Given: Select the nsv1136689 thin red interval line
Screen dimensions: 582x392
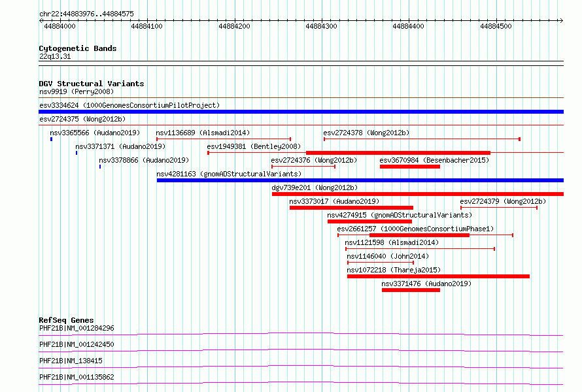Looking at the screenshot, I should click(x=224, y=139).
